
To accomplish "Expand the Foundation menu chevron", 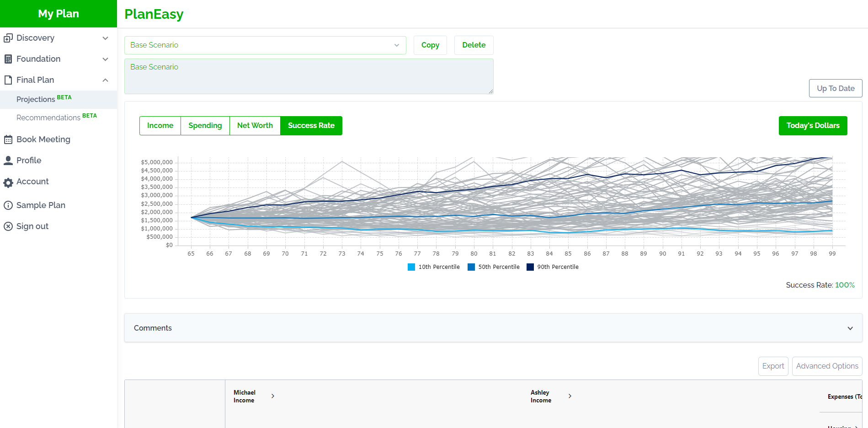I will coord(106,59).
